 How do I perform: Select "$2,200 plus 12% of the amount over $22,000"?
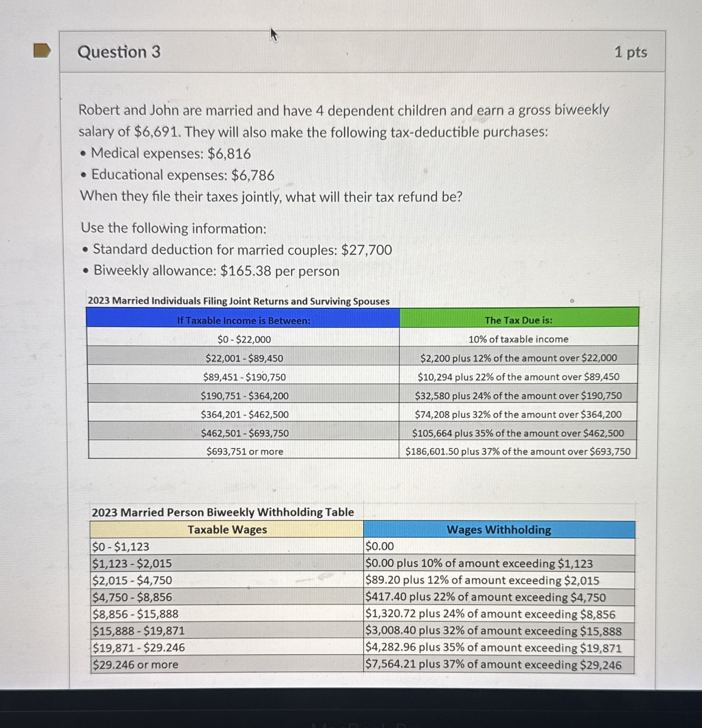click(519, 355)
